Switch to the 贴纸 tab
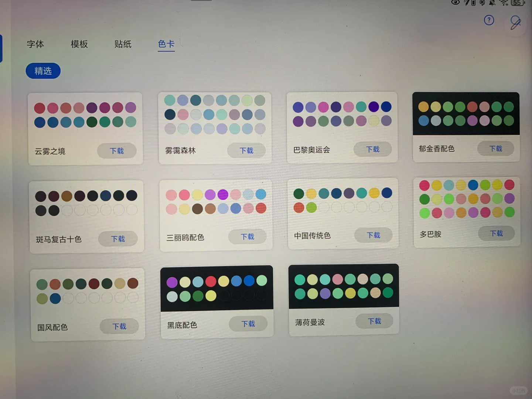 click(x=123, y=44)
